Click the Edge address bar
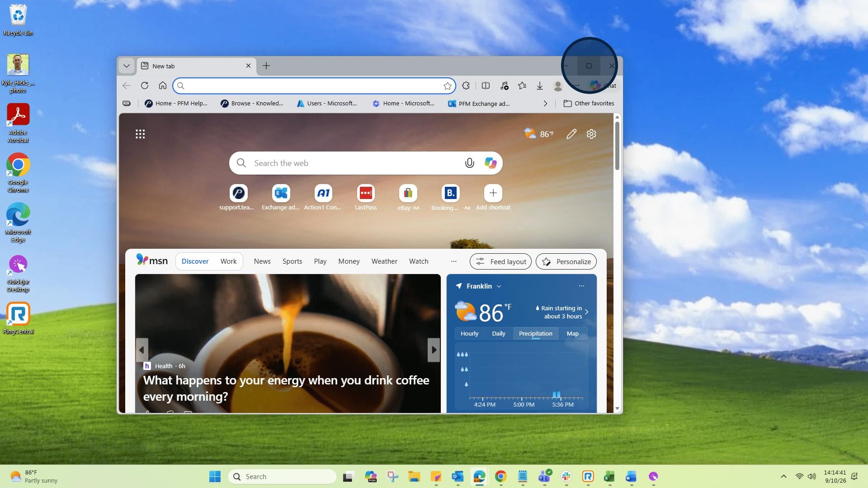The image size is (868, 488). tap(314, 85)
